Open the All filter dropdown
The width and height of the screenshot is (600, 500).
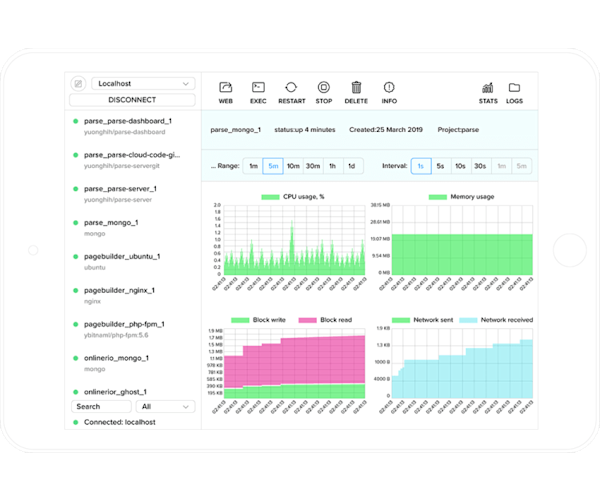tap(165, 407)
